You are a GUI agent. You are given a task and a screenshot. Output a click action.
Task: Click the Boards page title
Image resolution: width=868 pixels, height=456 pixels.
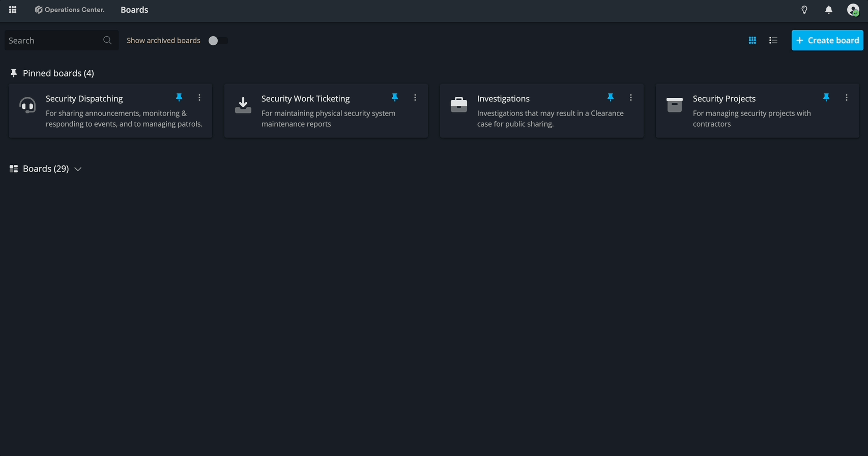[x=134, y=10]
